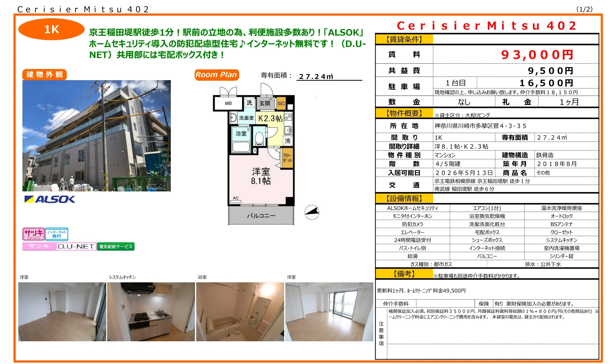Click the ALSOK logo
The width and height of the screenshot is (615, 364).
coord(50,199)
